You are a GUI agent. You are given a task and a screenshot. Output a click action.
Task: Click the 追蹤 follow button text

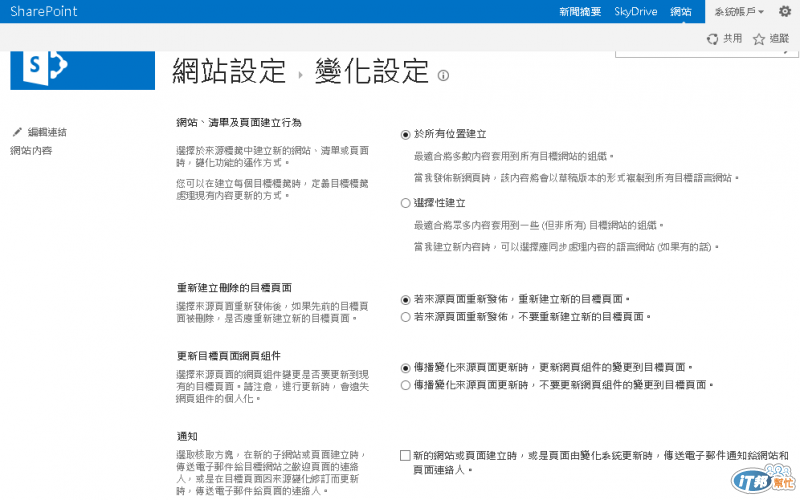779,38
